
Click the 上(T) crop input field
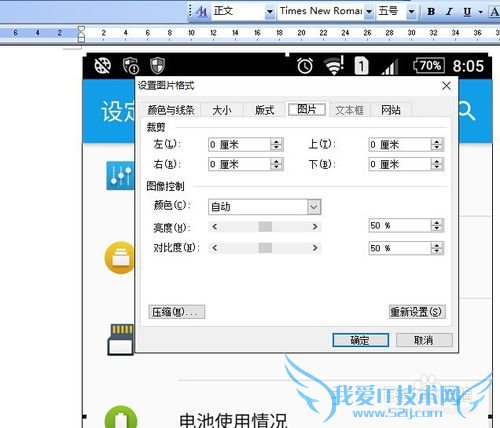pyautogui.click(x=399, y=145)
